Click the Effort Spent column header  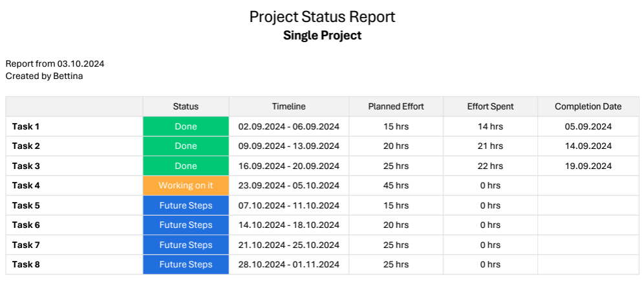(490, 106)
